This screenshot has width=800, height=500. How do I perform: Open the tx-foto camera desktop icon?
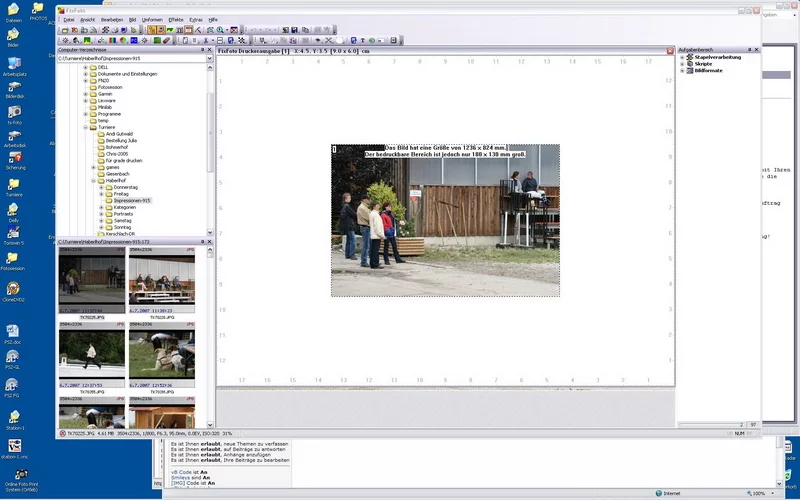pos(14,112)
